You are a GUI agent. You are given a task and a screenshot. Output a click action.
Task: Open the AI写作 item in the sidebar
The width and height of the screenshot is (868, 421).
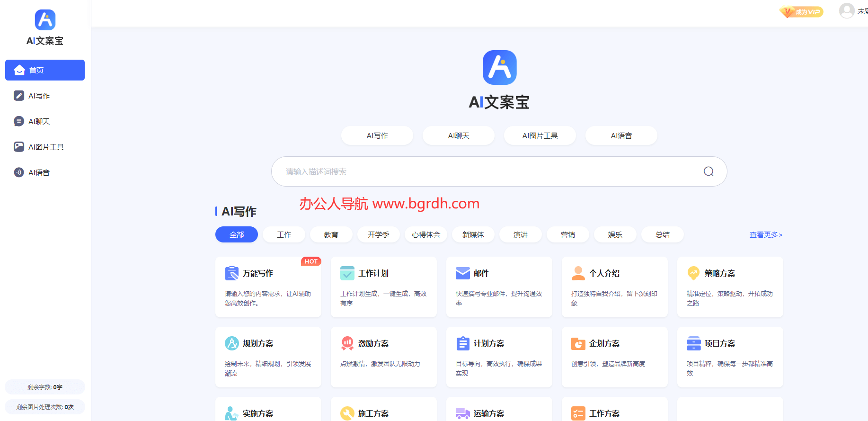click(45, 96)
